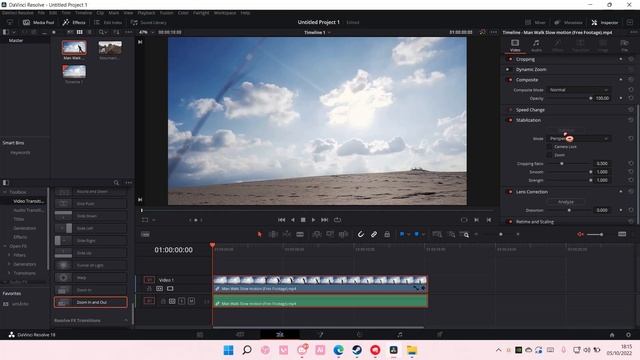Screen dimensions: 640x360
Task: Select the Blade Edit Mode tool
Action: tap(300, 234)
